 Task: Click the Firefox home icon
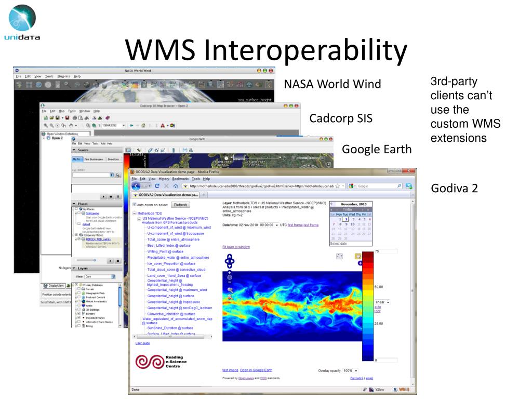coord(176,186)
